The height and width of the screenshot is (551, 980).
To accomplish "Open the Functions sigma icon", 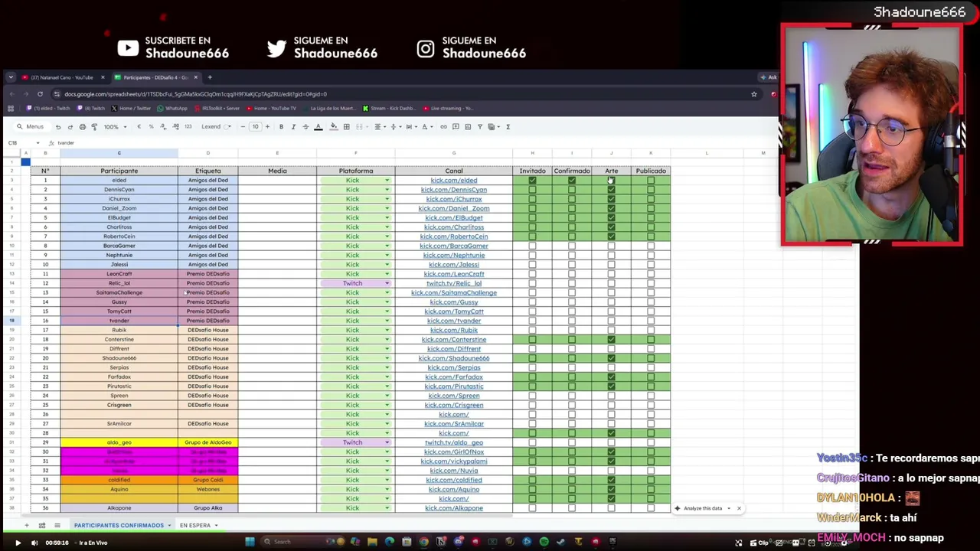I will click(508, 127).
